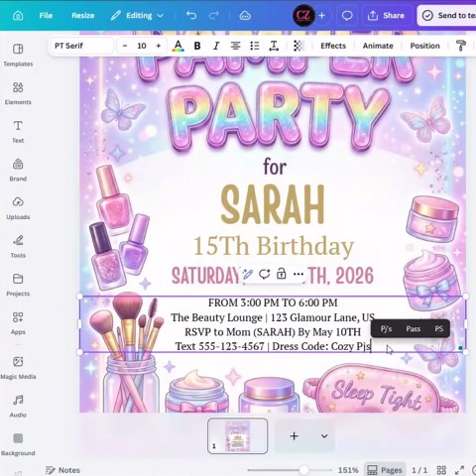
Task: Check cloud save status icon
Action: click(x=245, y=16)
